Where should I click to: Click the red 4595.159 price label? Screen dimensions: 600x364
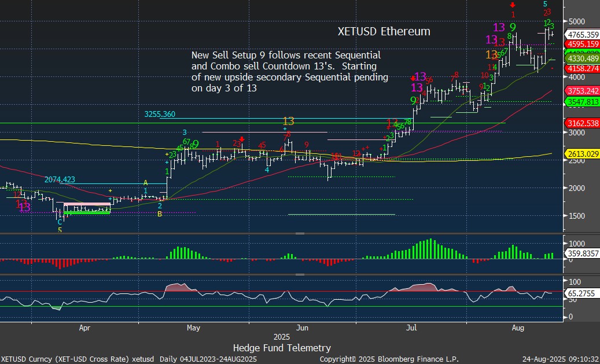pyautogui.click(x=583, y=44)
